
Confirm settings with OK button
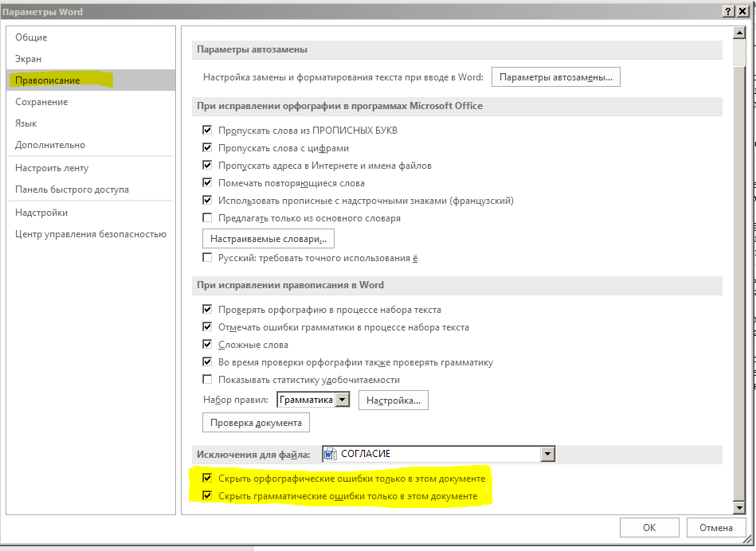649,527
